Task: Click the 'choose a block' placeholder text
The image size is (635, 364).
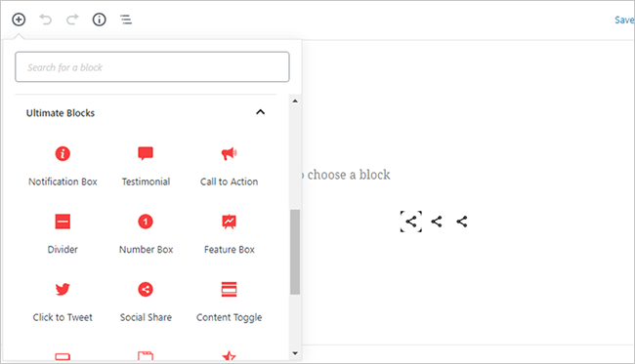Action: pos(349,175)
